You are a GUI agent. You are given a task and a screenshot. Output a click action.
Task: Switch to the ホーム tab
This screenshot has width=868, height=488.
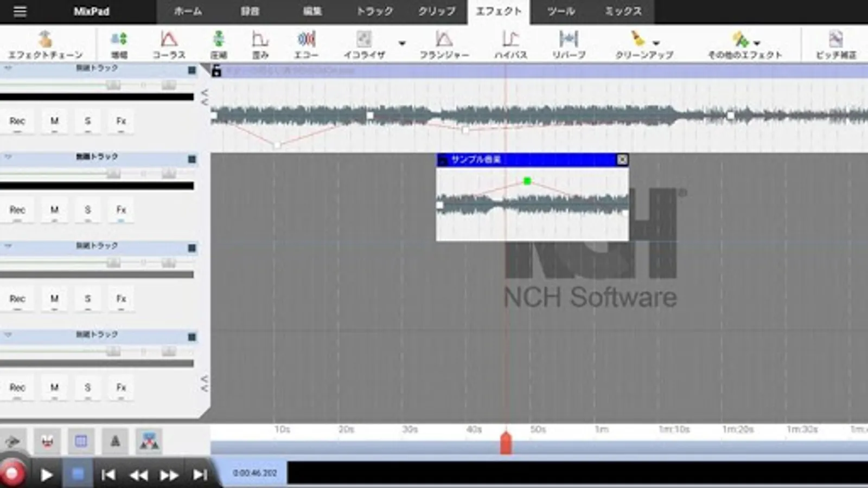[188, 11]
